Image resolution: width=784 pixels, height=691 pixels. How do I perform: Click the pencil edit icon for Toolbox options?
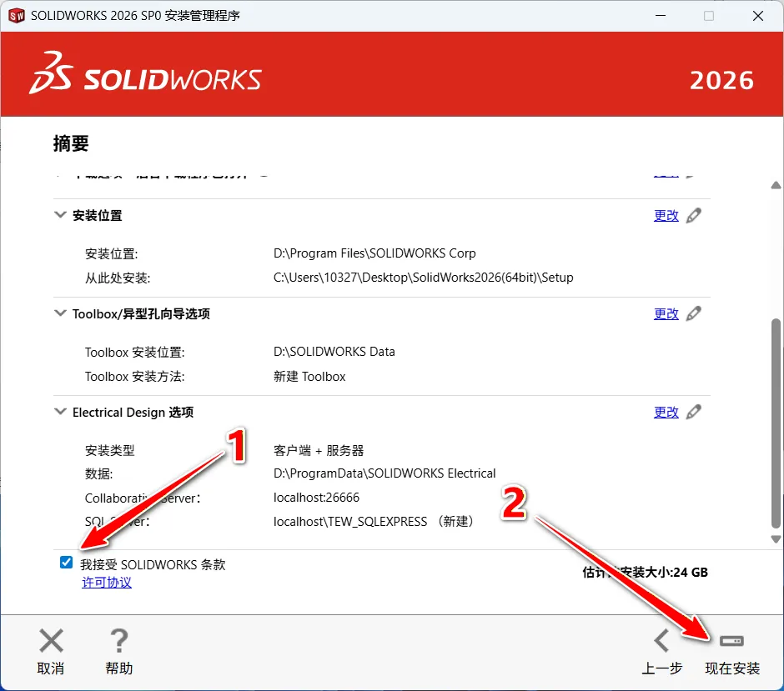693,313
